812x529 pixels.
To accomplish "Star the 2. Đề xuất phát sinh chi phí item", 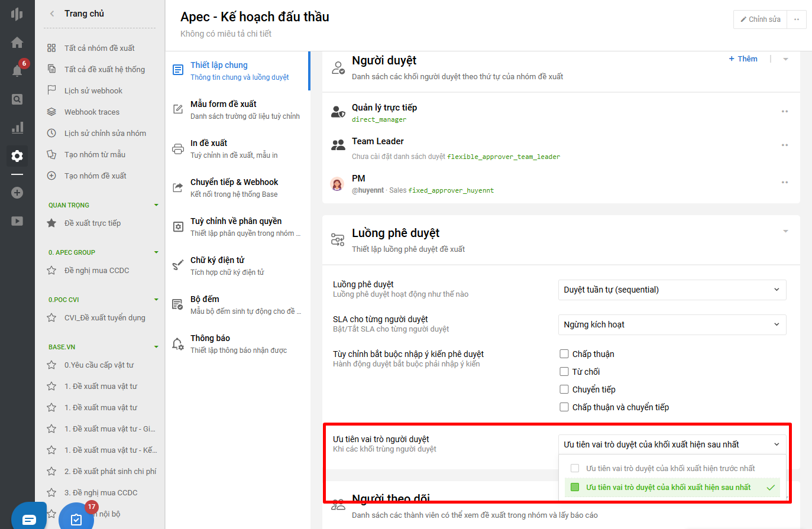I will [51, 471].
